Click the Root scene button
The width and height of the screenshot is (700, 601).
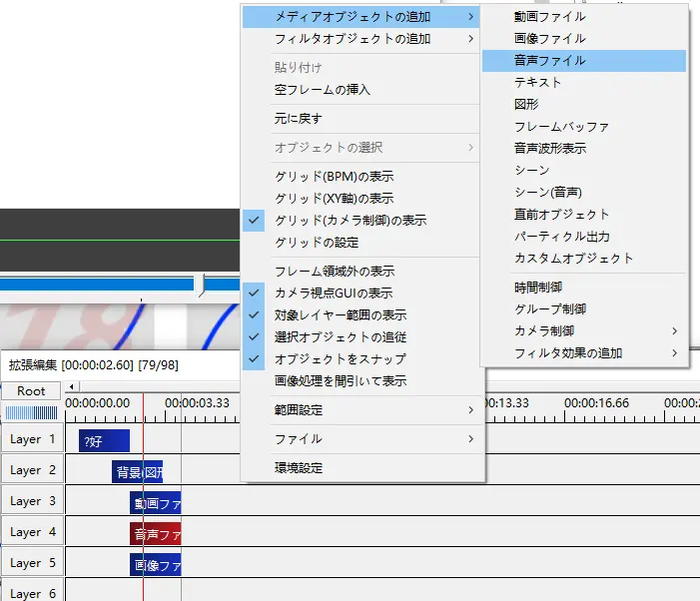[32, 391]
